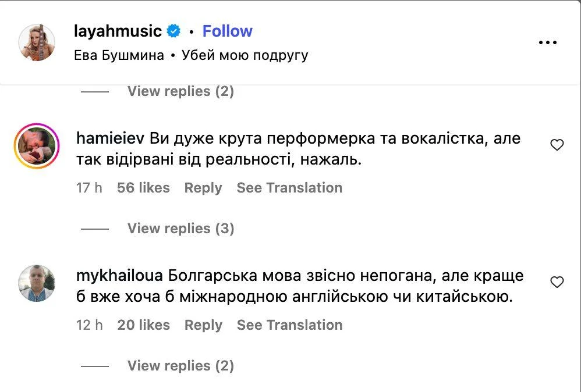Viewport: 581px width, 392px height.
Task: Click hamieiev's profile avatar
Action: pyautogui.click(x=37, y=146)
